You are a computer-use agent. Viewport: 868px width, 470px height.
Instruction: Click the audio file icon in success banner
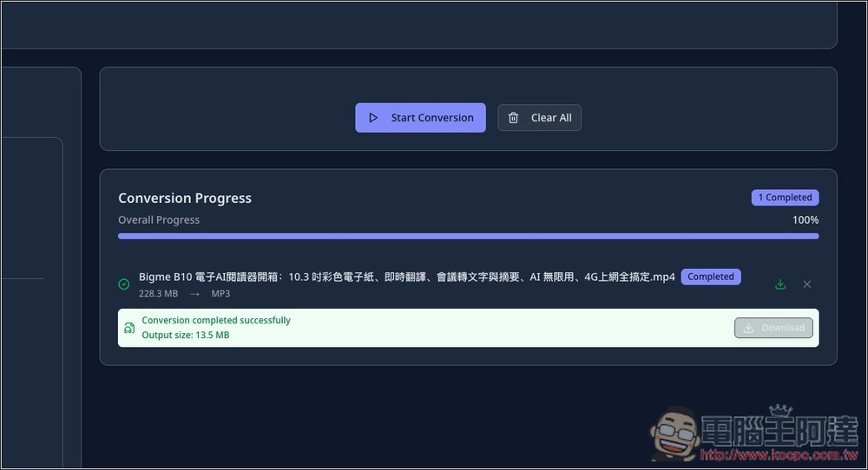pos(129,328)
